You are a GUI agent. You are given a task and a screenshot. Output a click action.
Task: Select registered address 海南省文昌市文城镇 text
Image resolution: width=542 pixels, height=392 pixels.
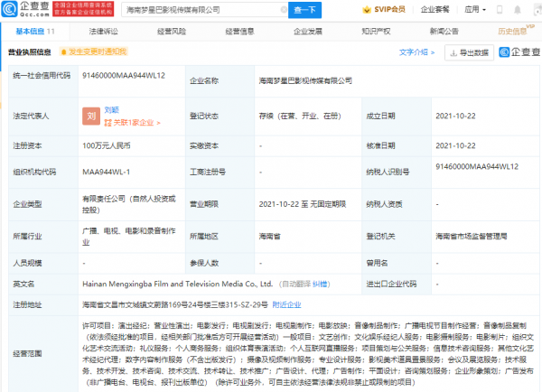pyautogui.click(x=175, y=305)
